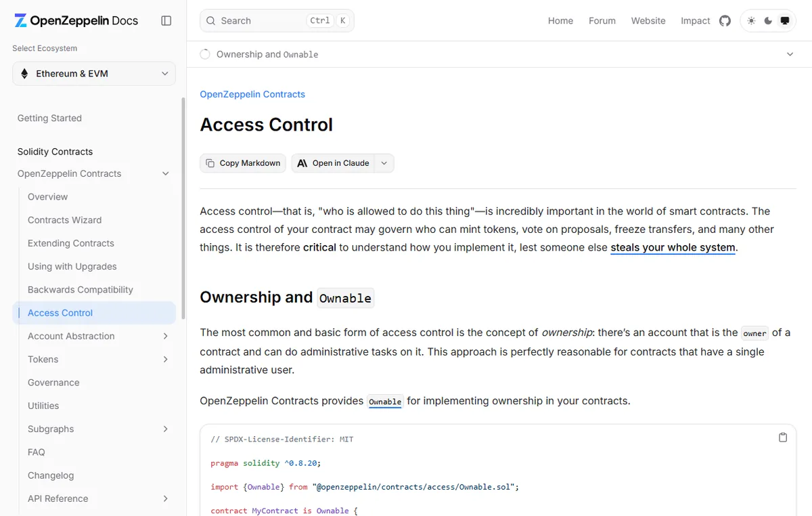The height and width of the screenshot is (516, 812).
Task: Select Solidity Contracts sidebar heading
Action: point(55,152)
